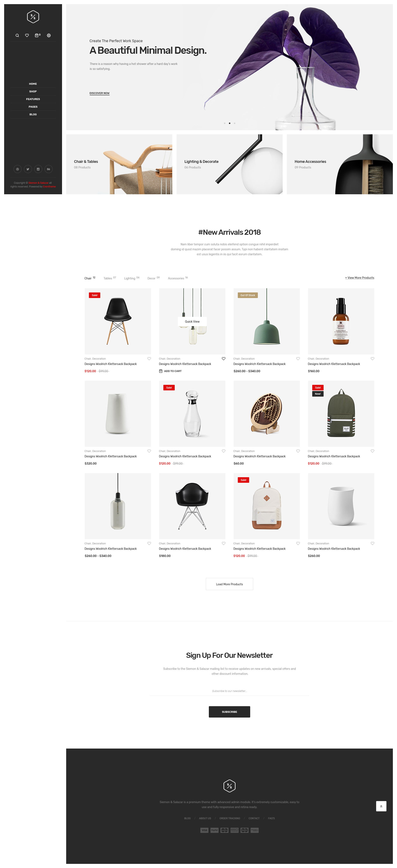This screenshot has width=397, height=868.
Task: Expand the PAGES menu in sidebar
Action: (33, 107)
